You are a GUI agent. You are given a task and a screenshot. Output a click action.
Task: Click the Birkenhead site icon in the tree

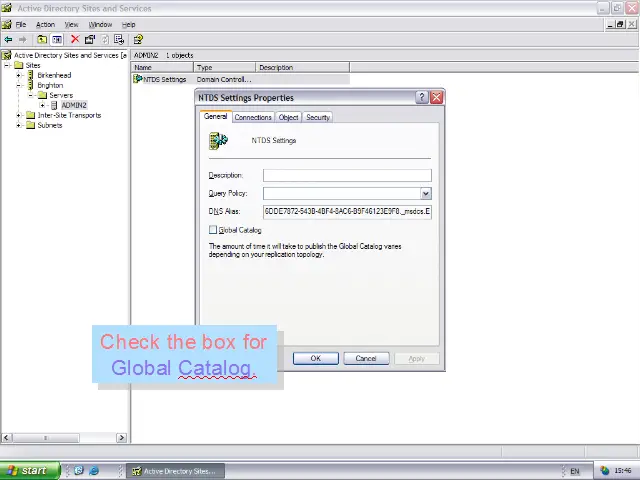pos(30,75)
